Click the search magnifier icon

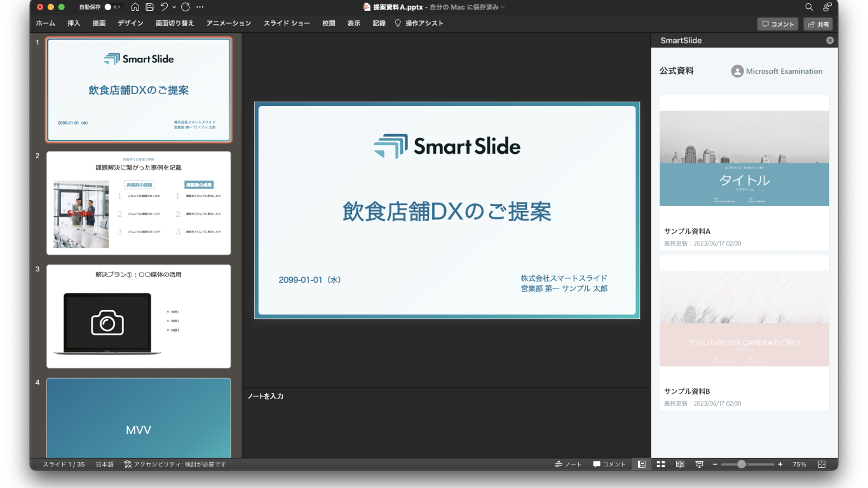809,7
